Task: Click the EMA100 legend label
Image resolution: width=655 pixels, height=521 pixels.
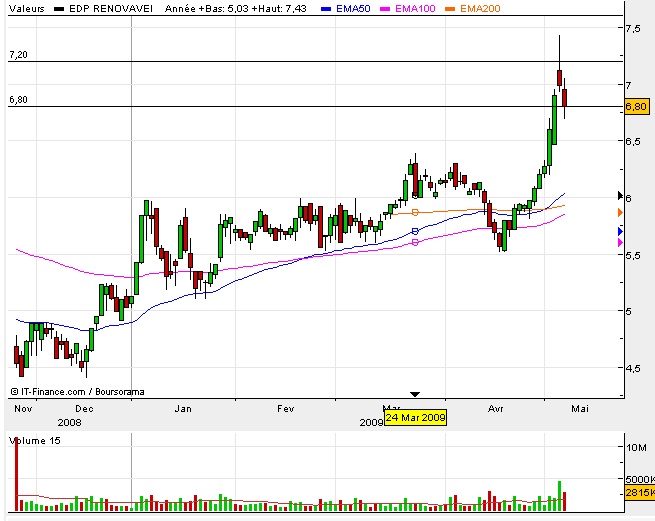Action: click(415, 8)
